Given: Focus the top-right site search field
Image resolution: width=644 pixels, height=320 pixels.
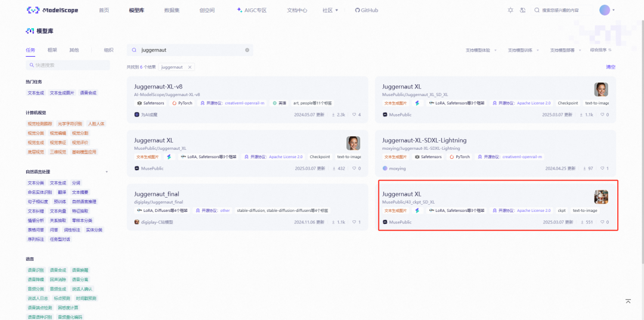Looking at the screenshot, I should click(562, 10).
